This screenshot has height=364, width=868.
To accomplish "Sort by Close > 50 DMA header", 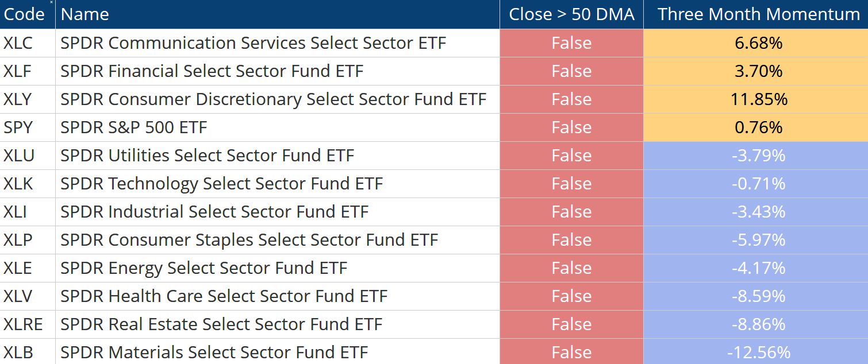I will 571,14.
